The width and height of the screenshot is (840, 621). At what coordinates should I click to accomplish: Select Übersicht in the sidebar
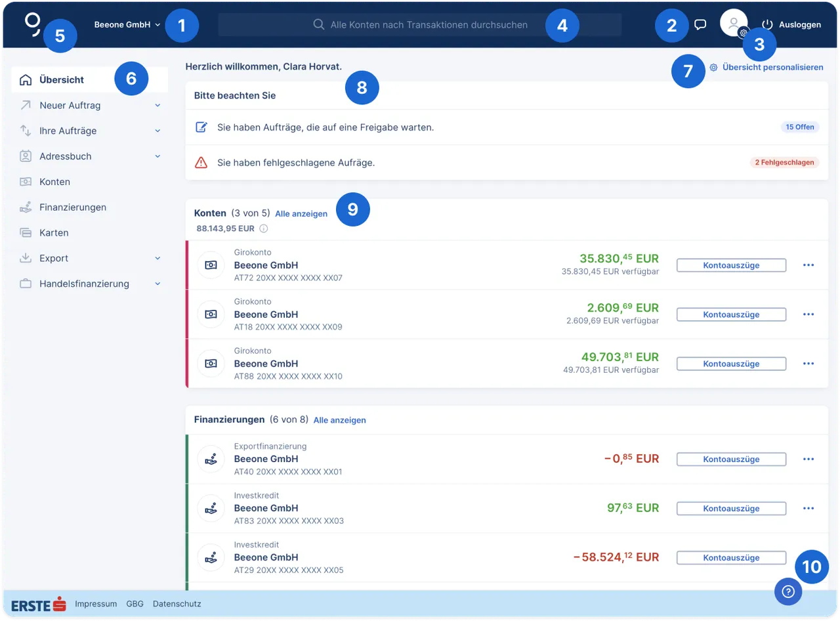point(90,80)
